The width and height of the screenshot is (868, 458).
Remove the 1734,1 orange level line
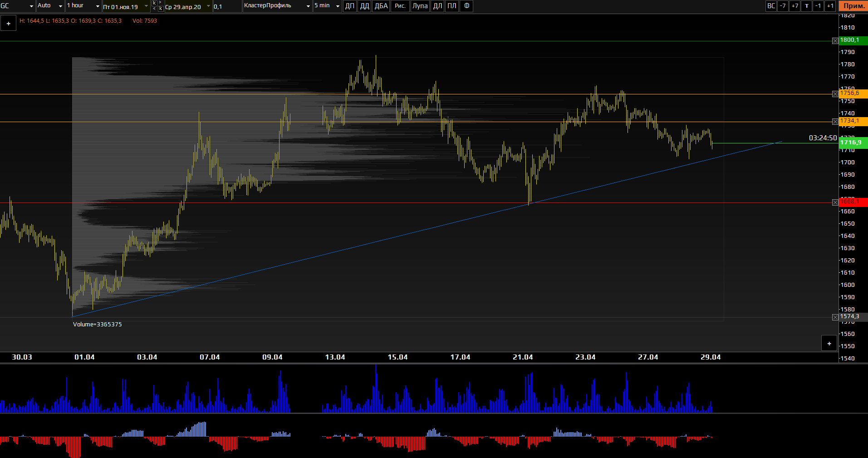[835, 122]
